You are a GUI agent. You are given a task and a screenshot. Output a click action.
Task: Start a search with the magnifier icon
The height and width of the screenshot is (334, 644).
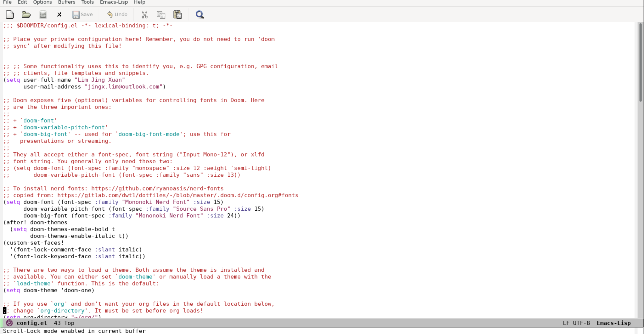tap(199, 14)
